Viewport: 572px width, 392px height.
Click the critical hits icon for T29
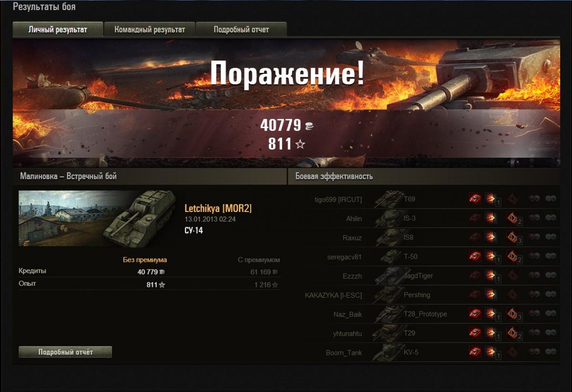click(512, 332)
